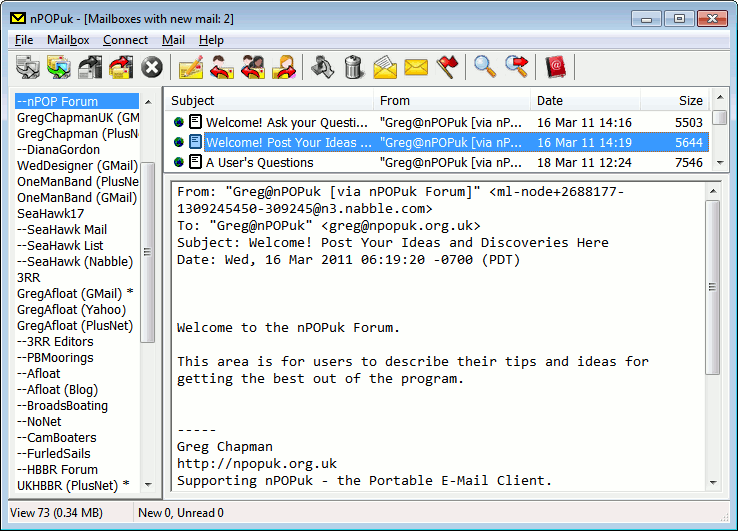Click document icon of Welcome Ask your Questions row
Screen dimensions: 738x531
(x=195, y=122)
